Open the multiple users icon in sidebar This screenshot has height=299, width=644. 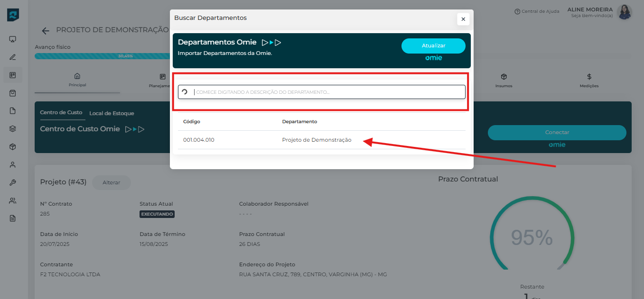coord(13,201)
